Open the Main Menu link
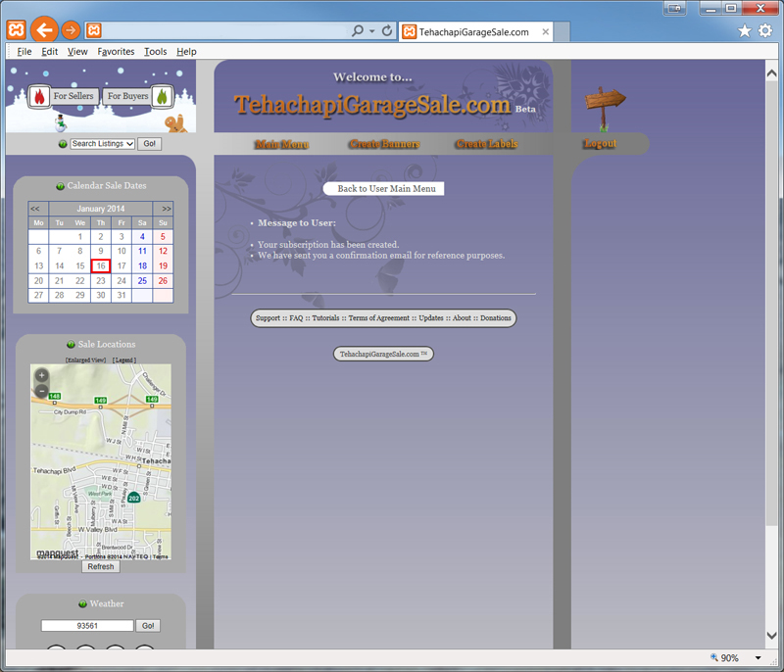Viewport: 784px width, 672px height. (x=282, y=144)
